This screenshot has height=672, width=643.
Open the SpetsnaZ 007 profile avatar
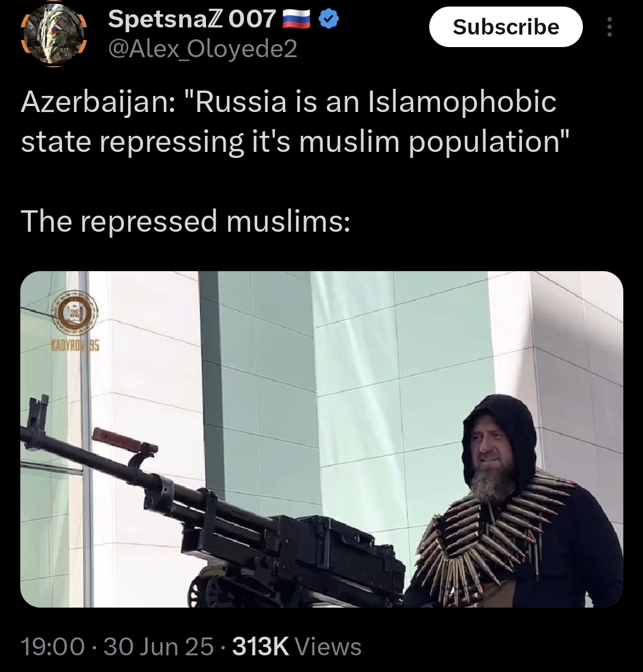click(54, 36)
